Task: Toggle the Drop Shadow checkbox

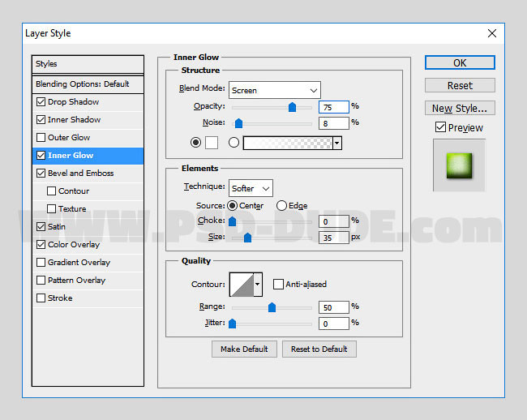Action: point(41,102)
